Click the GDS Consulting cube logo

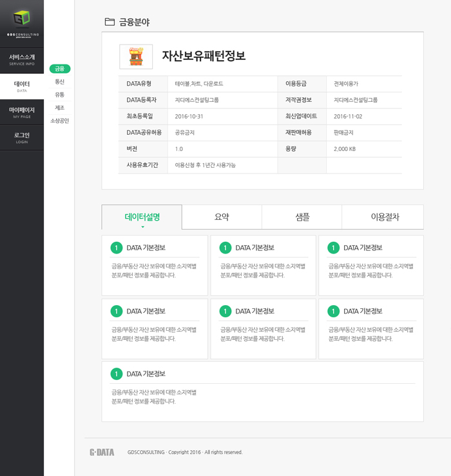pos(23,19)
